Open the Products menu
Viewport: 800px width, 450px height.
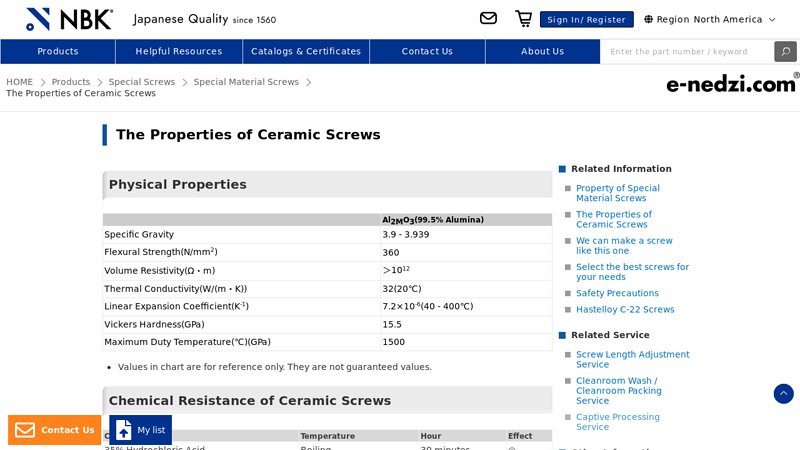58,52
